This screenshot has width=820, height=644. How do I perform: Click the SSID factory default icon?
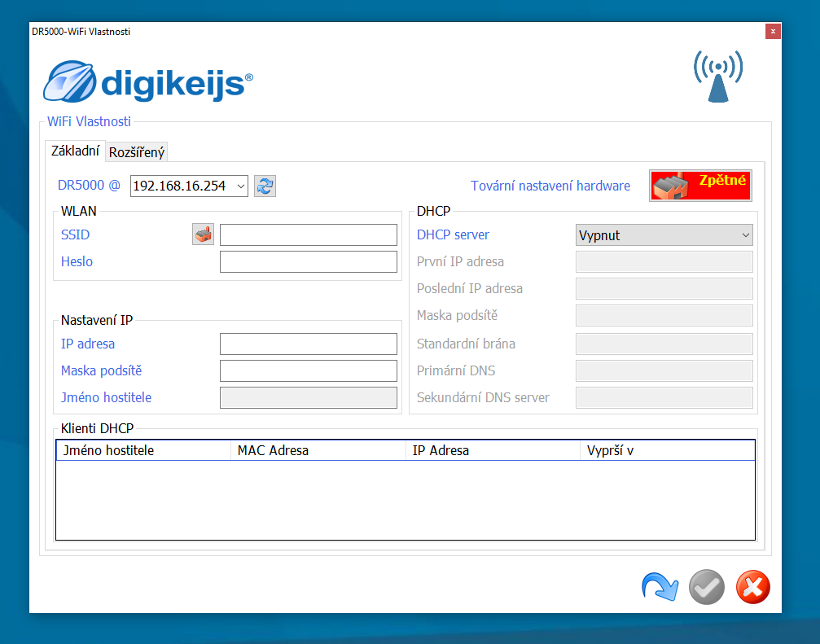pos(203,234)
